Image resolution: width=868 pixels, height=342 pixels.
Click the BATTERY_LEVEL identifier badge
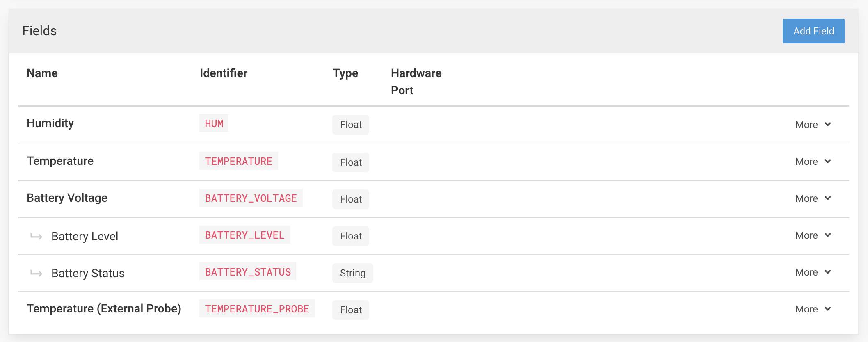click(245, 235)
